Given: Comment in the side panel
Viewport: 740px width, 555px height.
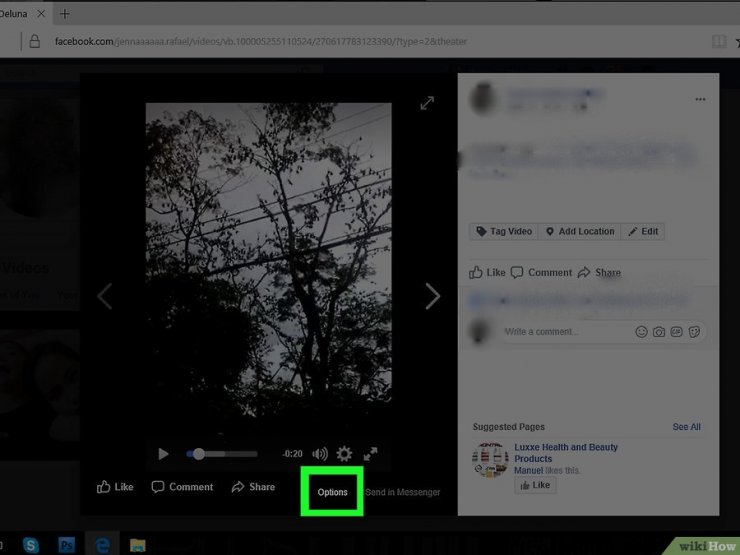Looking at the screenshot, I should click(x=541, y=272).
